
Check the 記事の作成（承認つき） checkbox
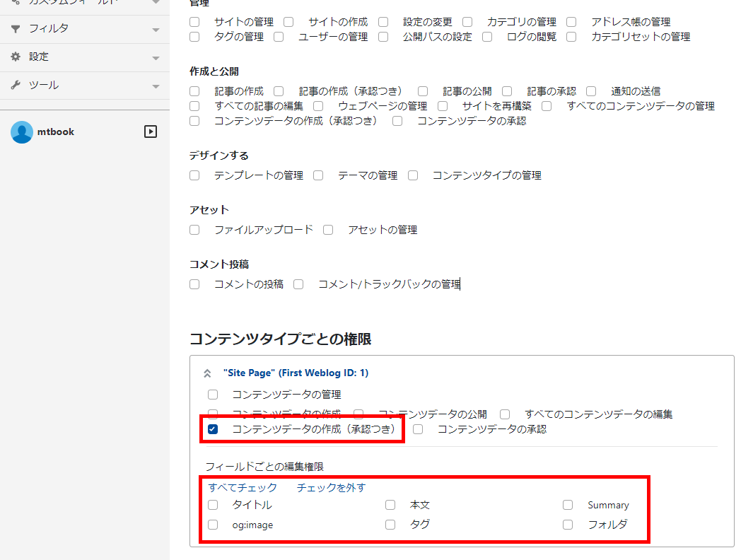coord(279,91)
